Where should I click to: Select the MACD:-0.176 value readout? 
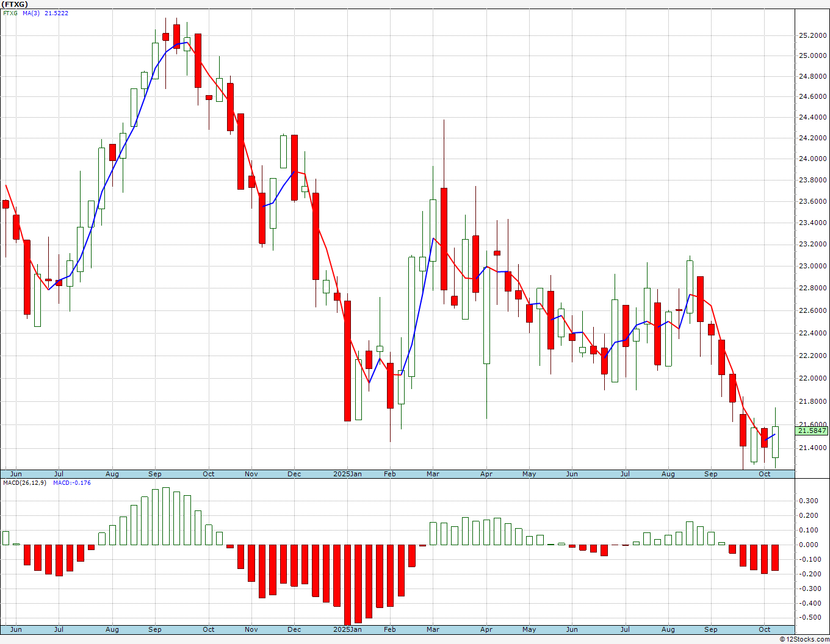pyautogui.click(x=72, y=483)
